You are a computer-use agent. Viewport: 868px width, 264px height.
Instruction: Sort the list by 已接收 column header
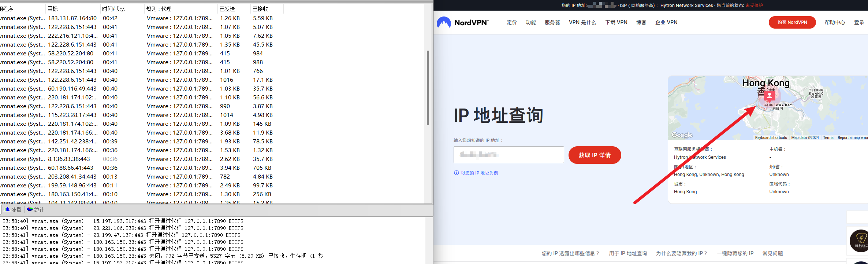(x=260, y=9)
